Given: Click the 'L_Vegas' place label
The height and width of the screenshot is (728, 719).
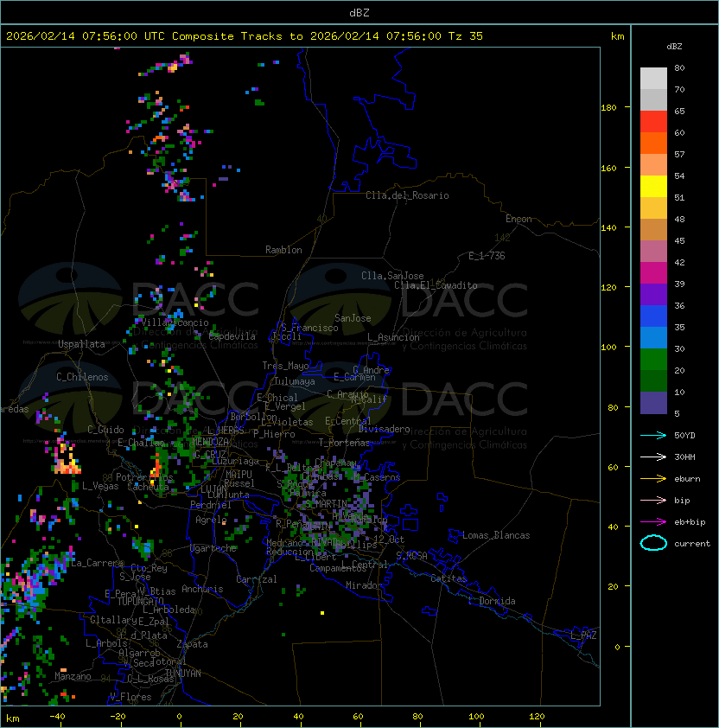Looking at the screenshot, I should click(x=100, y=486).
